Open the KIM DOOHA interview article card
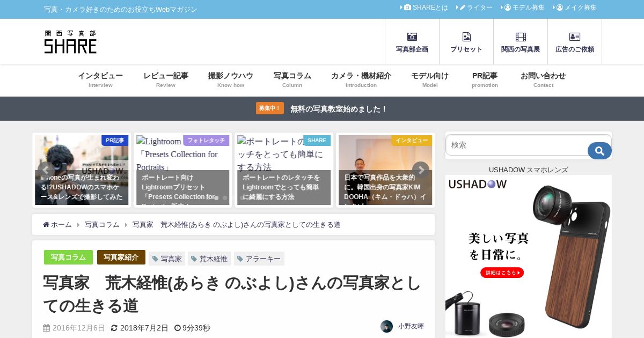 tap(385, 170)
